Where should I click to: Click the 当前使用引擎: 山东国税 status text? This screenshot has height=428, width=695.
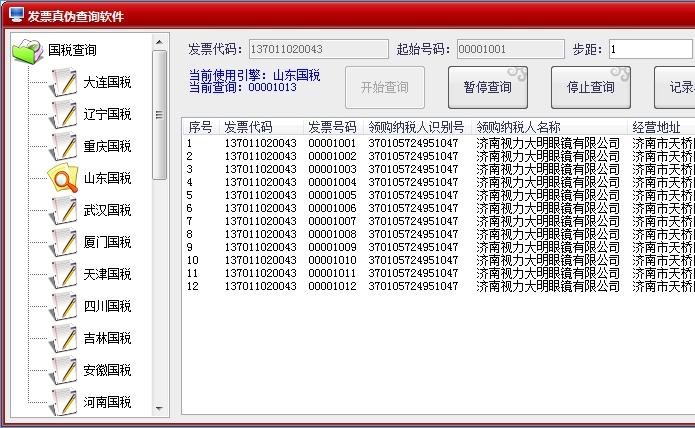(x=254, y=75)
